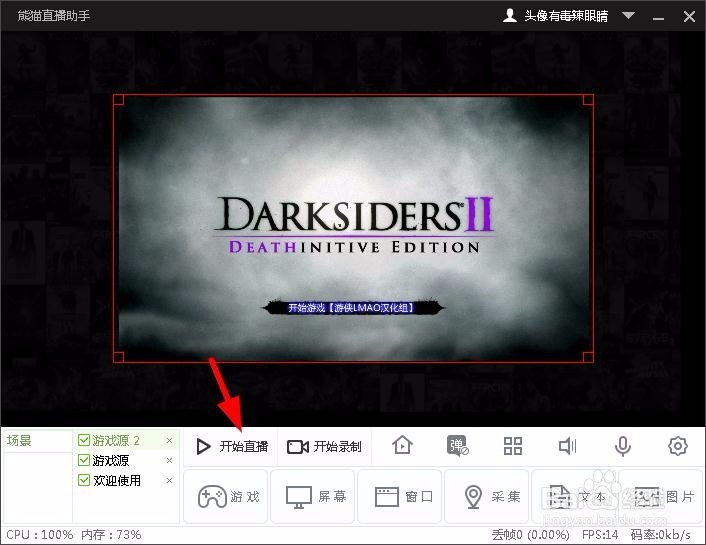Click username 头像有毒辣眼睛
706x545 pixels.
click(566, 16)
